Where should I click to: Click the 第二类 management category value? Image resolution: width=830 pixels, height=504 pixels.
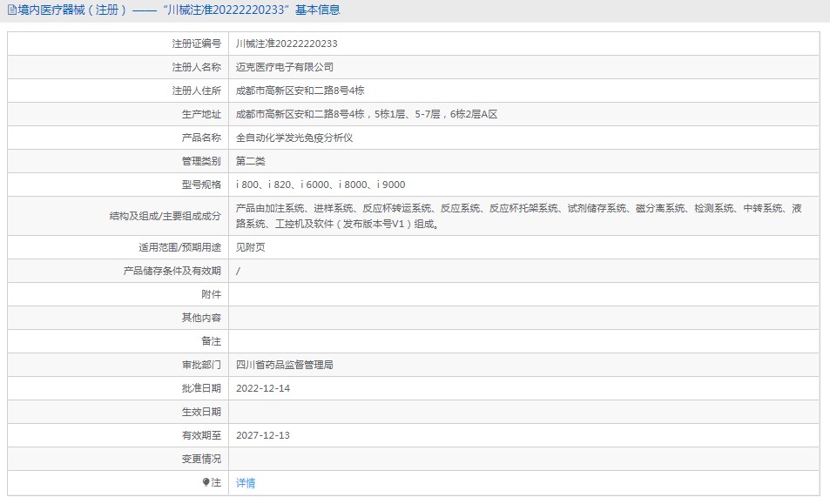point(250,161)
